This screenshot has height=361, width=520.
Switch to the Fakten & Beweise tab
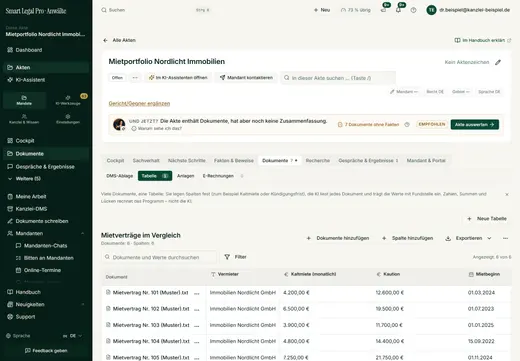pyautogui.click(x=234, y=161)
